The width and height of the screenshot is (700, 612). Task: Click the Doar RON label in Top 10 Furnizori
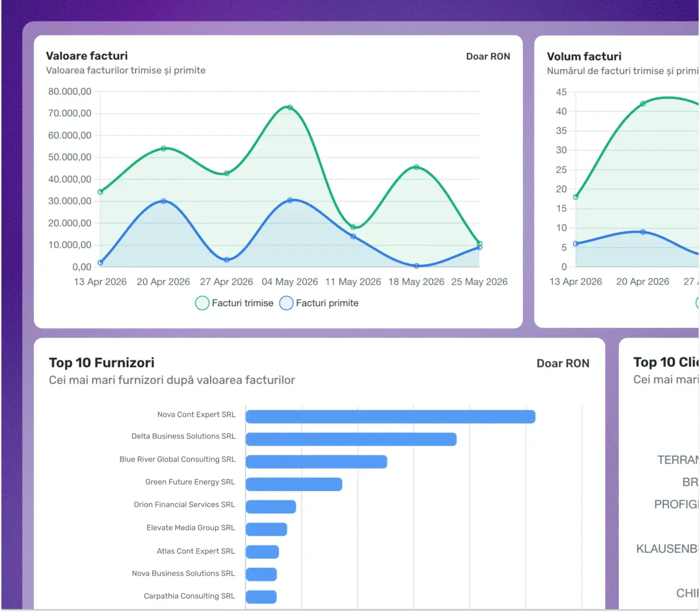tap(562, 363)
